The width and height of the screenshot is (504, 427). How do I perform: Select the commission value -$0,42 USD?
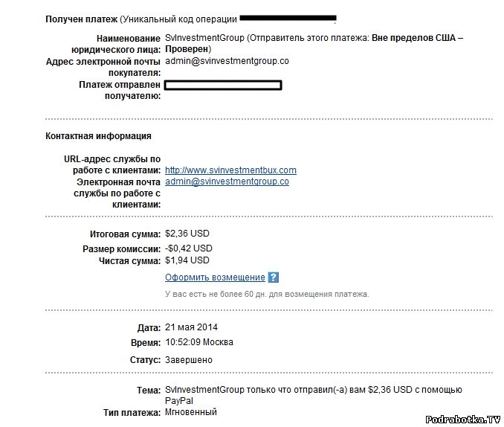[x=188, y=248]
